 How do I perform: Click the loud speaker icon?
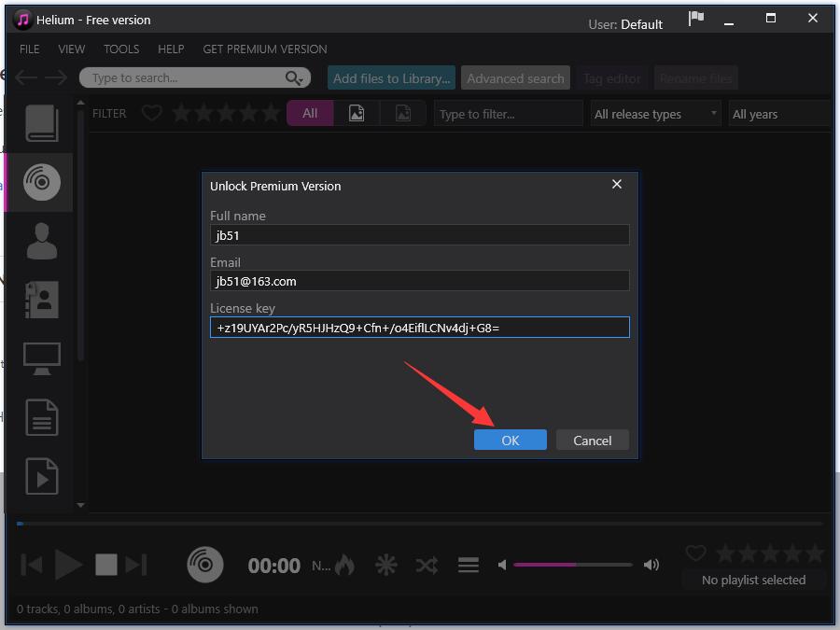pos(651,565)
